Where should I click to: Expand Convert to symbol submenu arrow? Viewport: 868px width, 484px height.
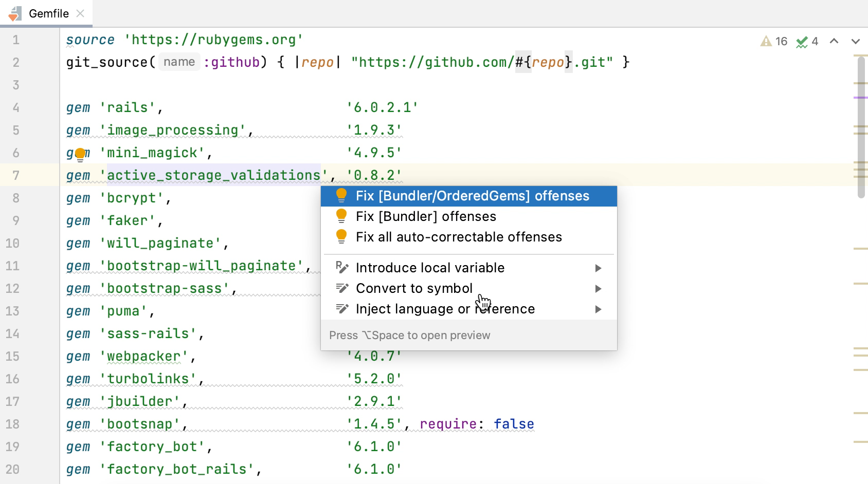(598, 289)
